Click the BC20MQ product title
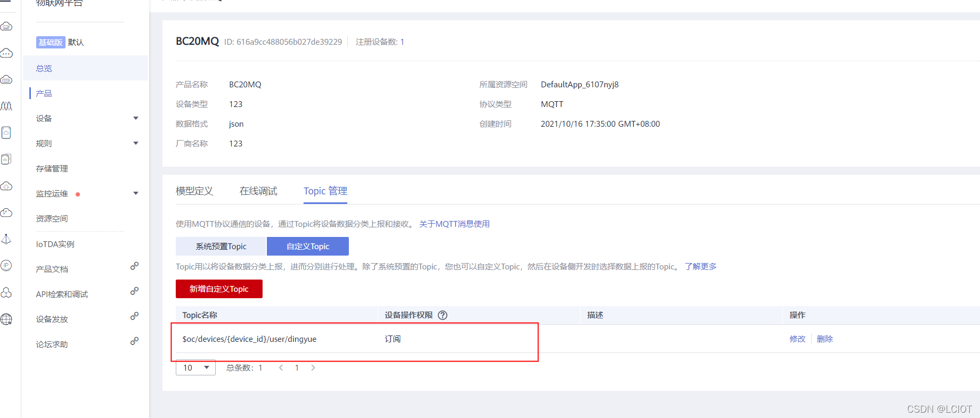Viewport: 980px width, 418px height. tap(197, 41)
